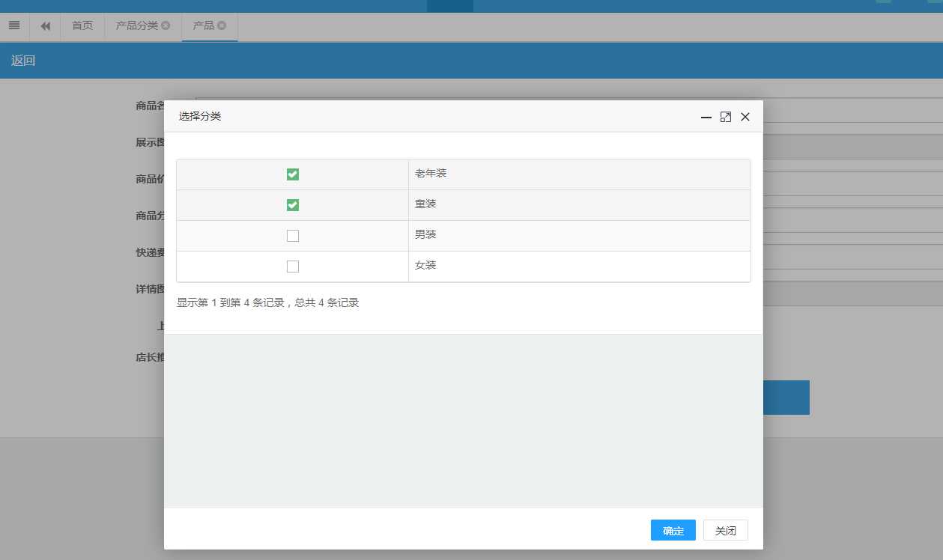
Task: Click the 选择分类 dialog title
Action: [200, 117]
